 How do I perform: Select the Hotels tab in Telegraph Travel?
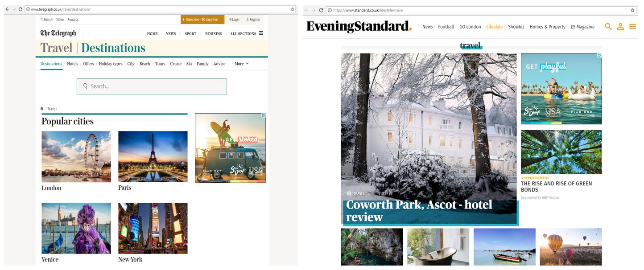point(73,64)
